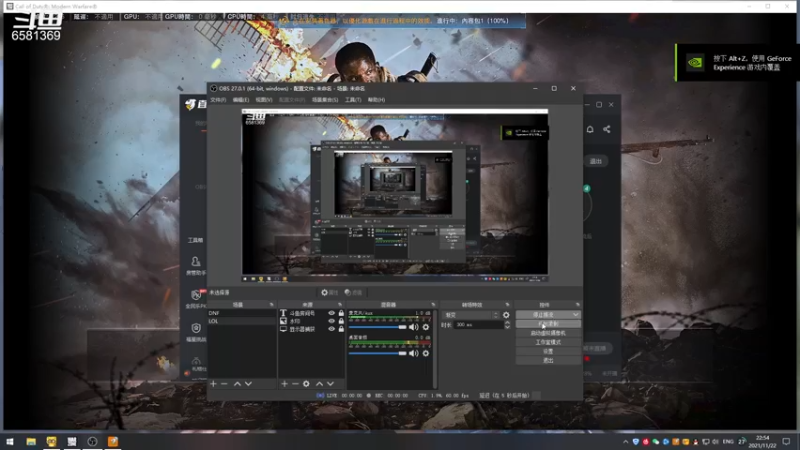
Task: Toggle the lock on the first text source
Action: 341,313
